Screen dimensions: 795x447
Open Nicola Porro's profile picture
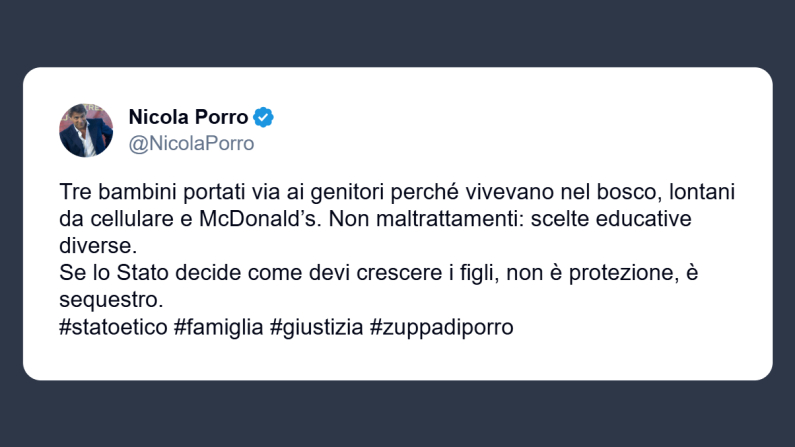86,130
